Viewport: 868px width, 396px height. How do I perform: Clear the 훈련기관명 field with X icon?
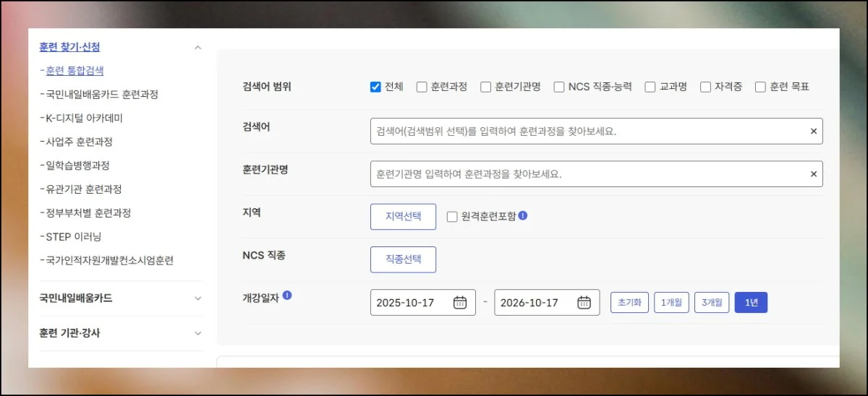(x=813, y=174)
